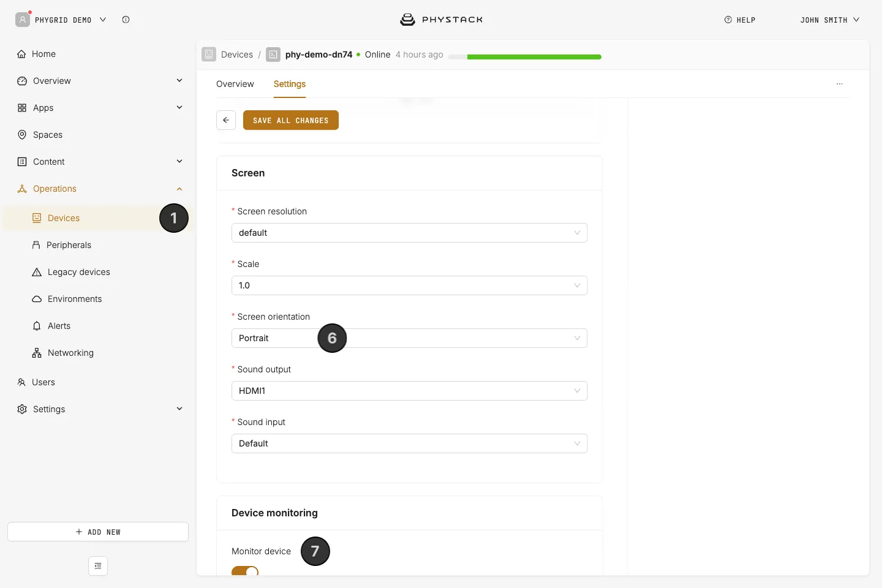The image size is (882, 588).
Task: Open the Scale dropdown
Action: tap(409, 285)
